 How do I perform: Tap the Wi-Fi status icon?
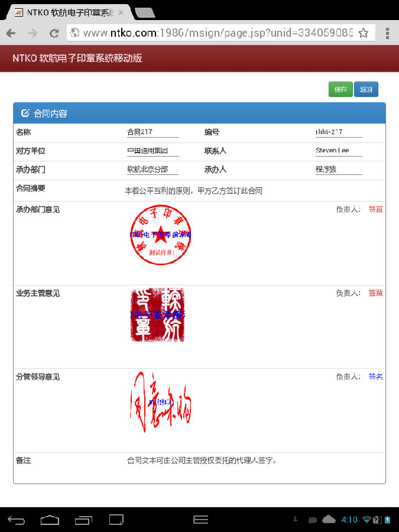(x=366, y=520)
